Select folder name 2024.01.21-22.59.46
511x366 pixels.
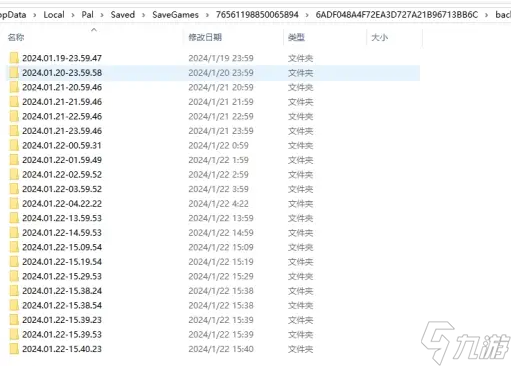[62, 116]
